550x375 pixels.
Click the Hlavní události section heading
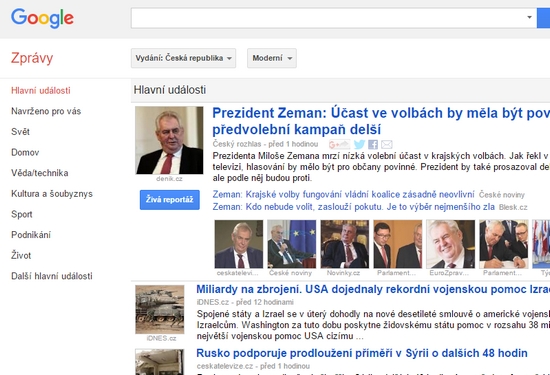(170, 90)
